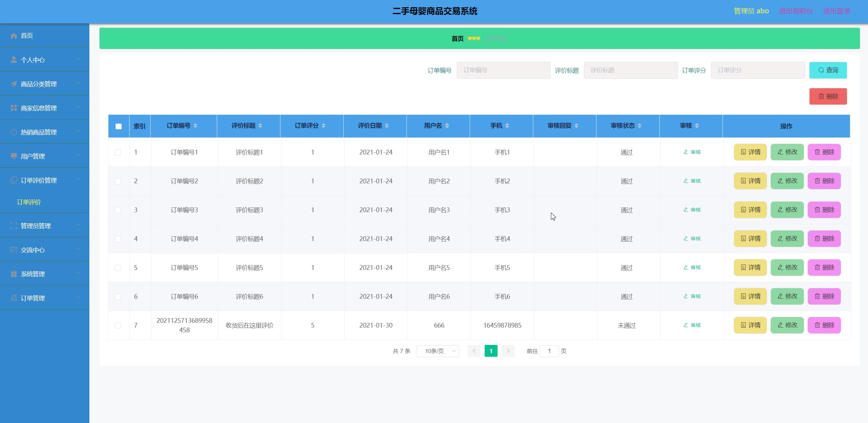Click the 查询 search button
Screen dimensions: 868x423
tap(828, 70)
